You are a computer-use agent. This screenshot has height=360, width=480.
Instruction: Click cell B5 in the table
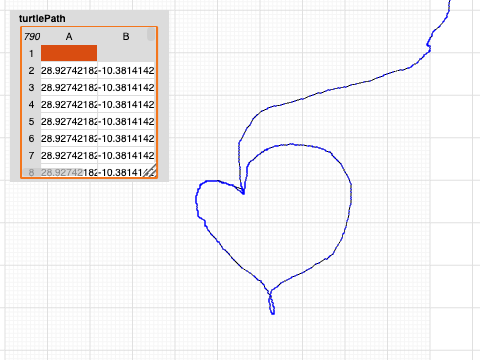pos(126,121)
